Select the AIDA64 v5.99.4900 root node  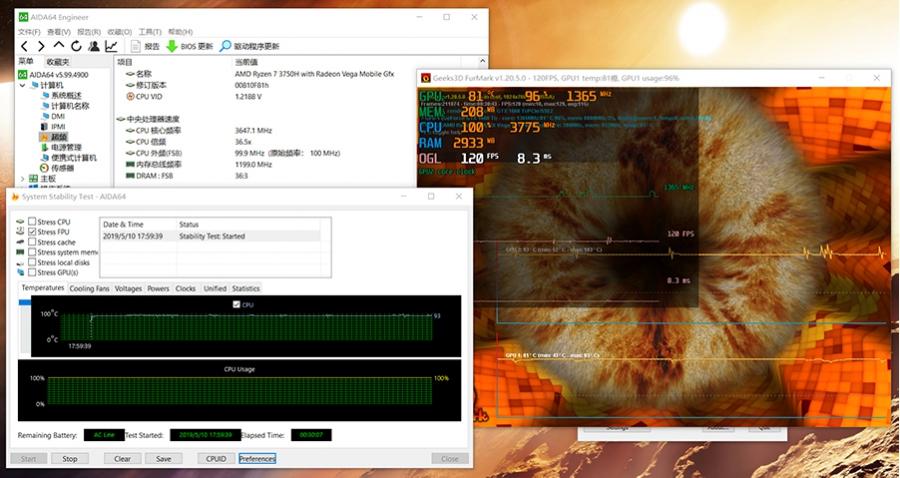pos(53,75)
